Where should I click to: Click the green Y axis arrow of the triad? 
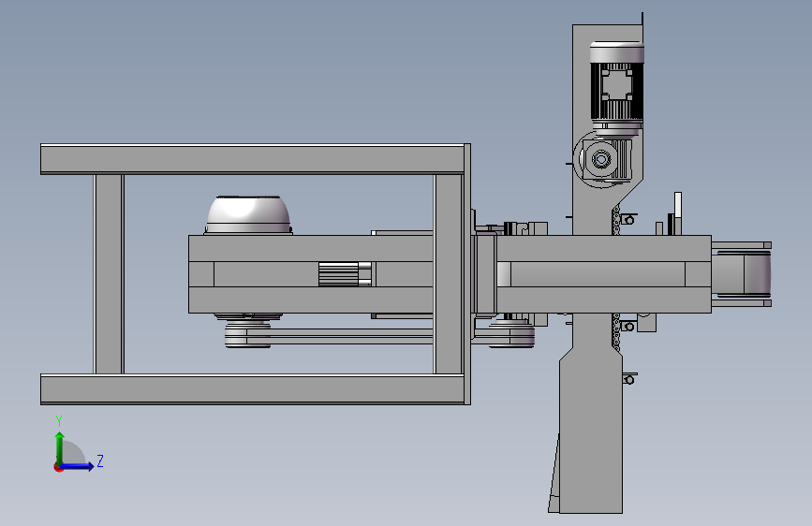[x=60, y=447]
